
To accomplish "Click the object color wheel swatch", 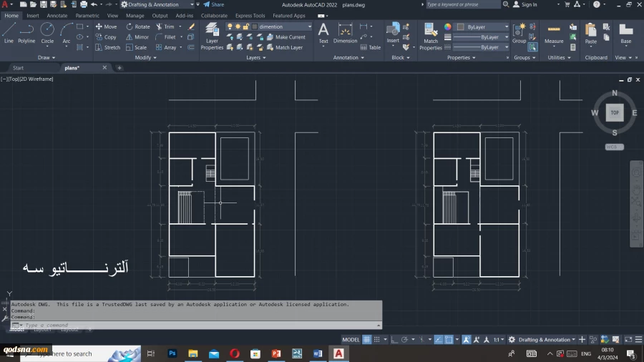I will pyautogui.click(x=448, y=26).
